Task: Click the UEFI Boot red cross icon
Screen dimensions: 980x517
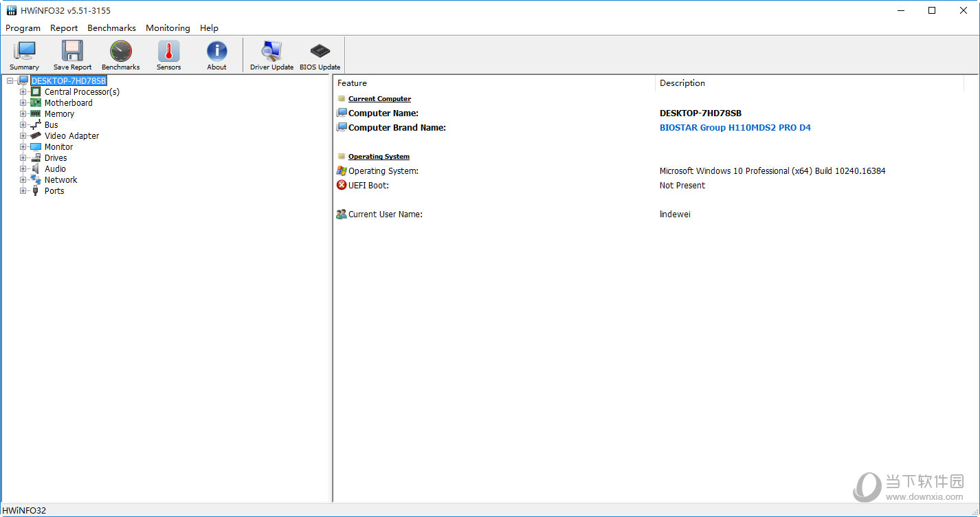Action: pos(342,185)
